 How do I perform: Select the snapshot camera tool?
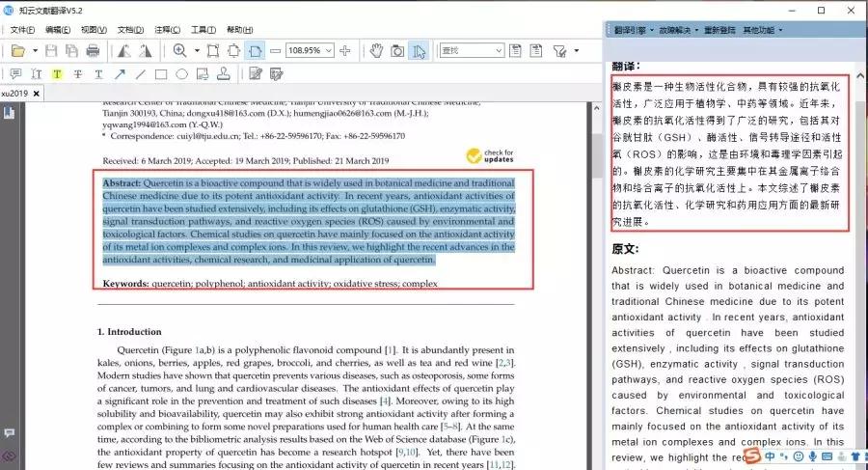click(x=397, y=51)
